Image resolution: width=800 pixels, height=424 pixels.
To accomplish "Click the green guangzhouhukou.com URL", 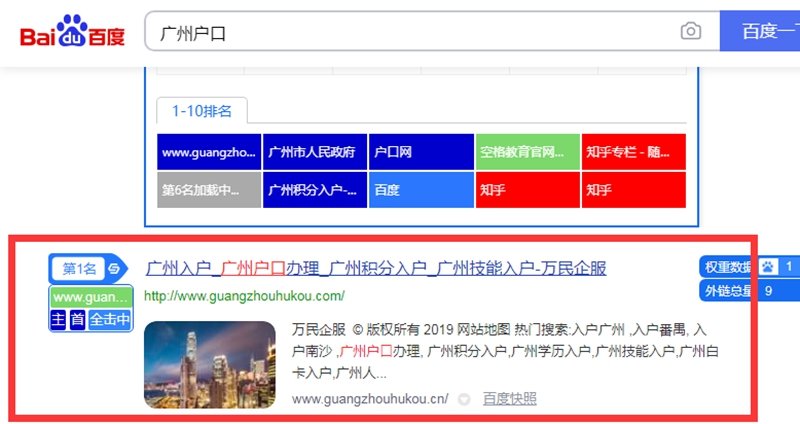I will 244,296.
